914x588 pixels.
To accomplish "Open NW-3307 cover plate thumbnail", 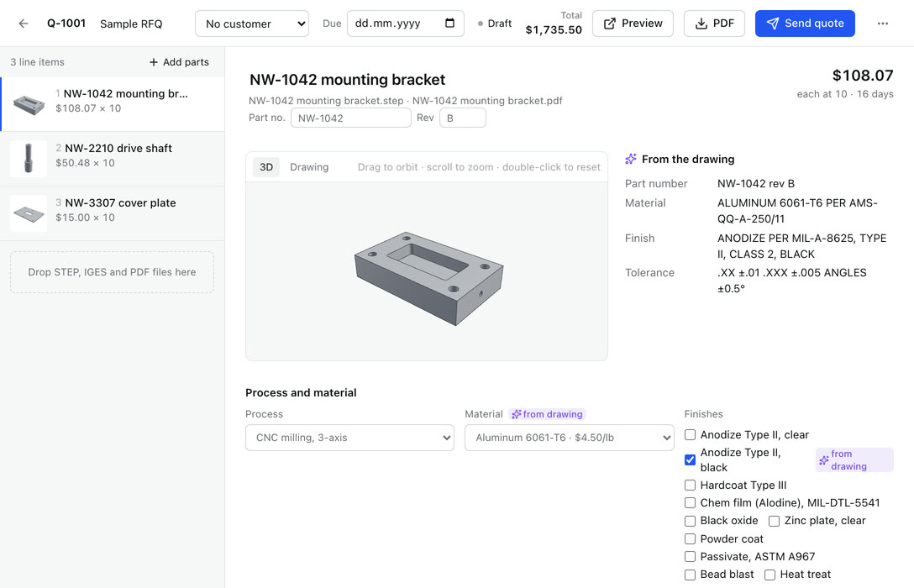I will pyautogui.click(x=29, y=213).
